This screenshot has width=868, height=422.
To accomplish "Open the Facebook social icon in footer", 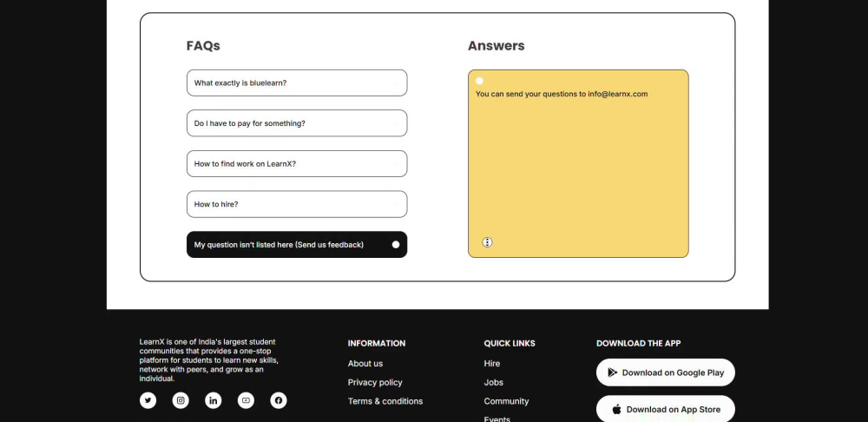I will (x=279, y=400).
